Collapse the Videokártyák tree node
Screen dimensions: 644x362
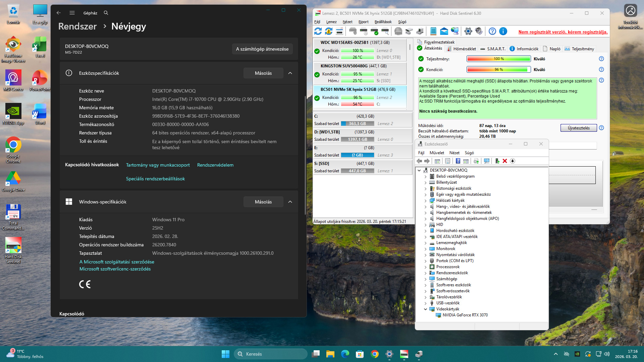coord(426,309)
